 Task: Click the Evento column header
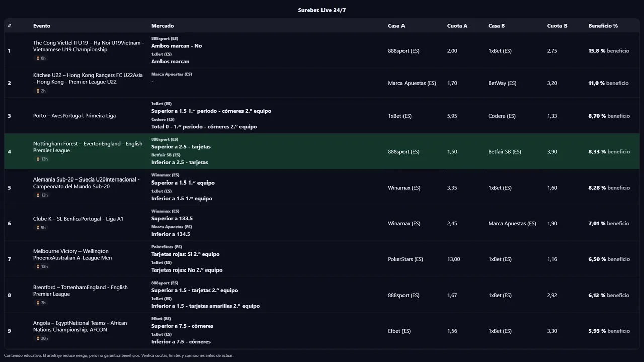click(x=42, y=26)
